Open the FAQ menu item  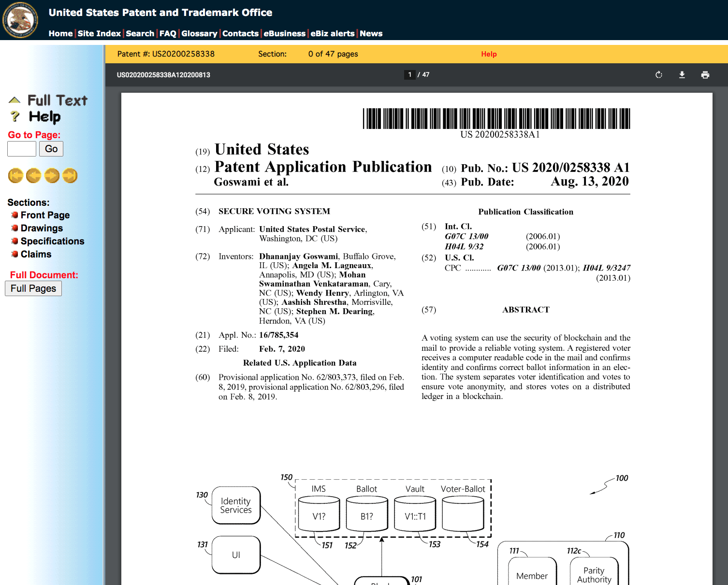click(168, 33)
